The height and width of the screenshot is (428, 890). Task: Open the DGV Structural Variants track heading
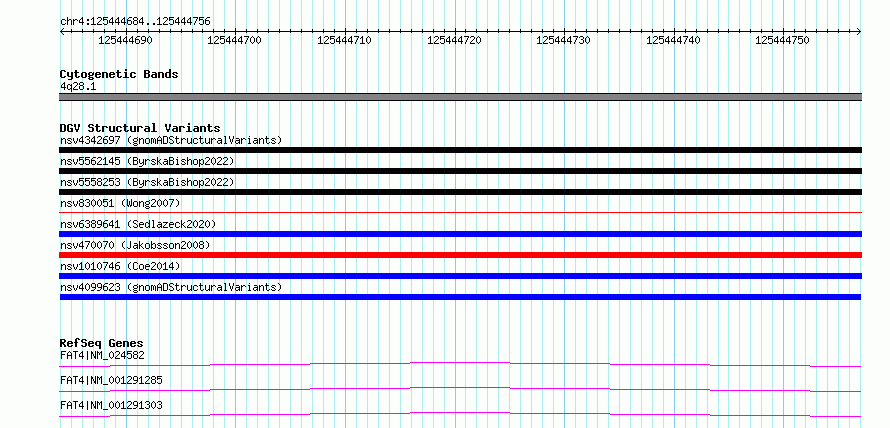[x=140, y=128]
